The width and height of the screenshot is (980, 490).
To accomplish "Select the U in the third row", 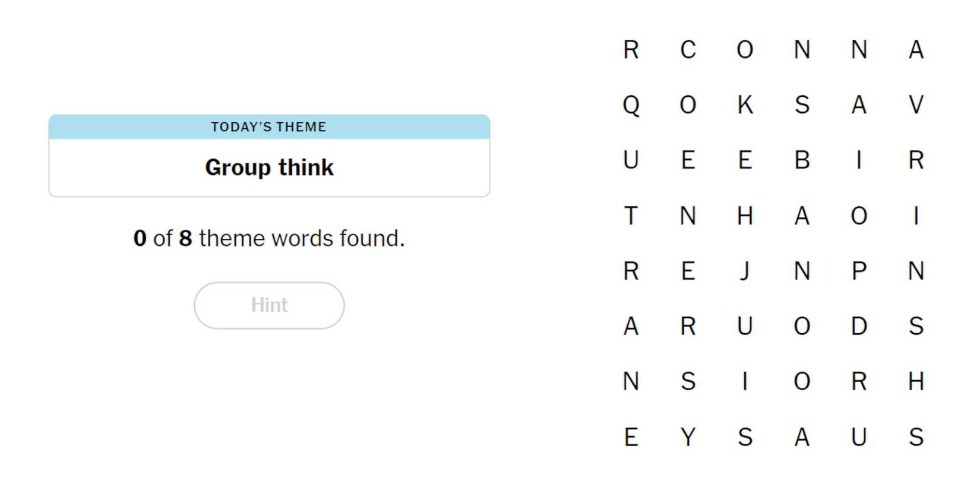I will coord(631,160).
